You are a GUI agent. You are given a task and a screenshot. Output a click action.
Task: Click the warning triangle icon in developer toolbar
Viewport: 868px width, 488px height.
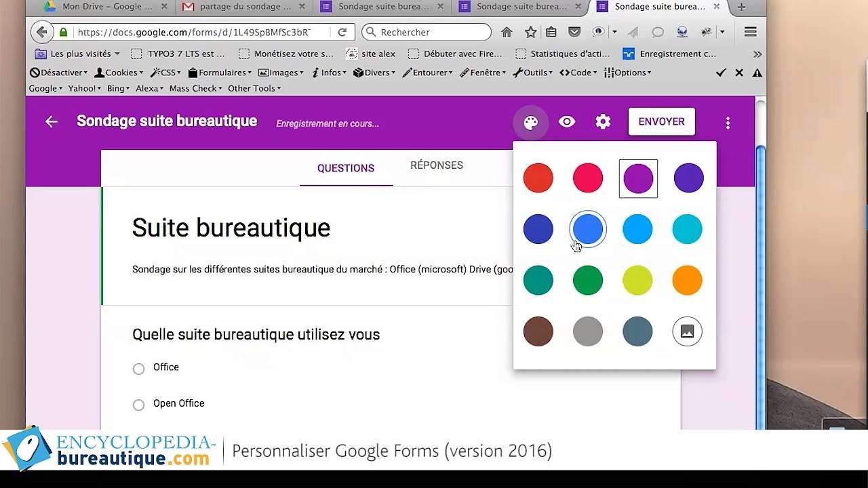coord(757,73)
